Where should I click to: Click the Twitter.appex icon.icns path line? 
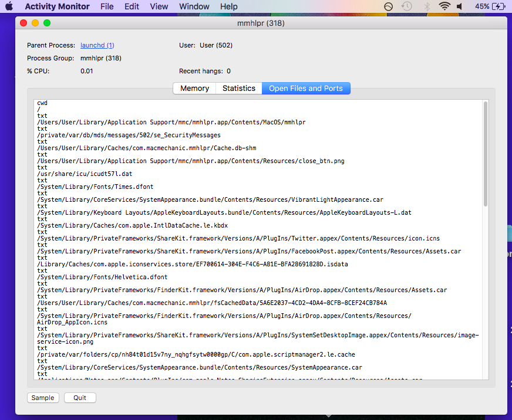[238, 238]
